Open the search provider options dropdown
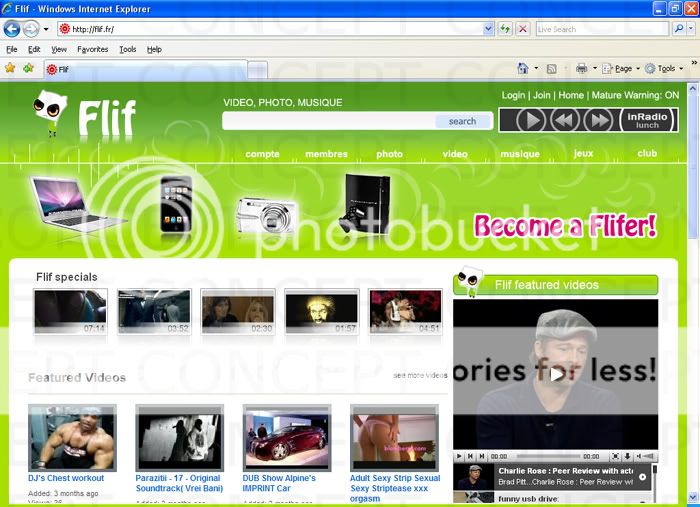This screenshot has width=700, height=507. (x=691, y=29)
